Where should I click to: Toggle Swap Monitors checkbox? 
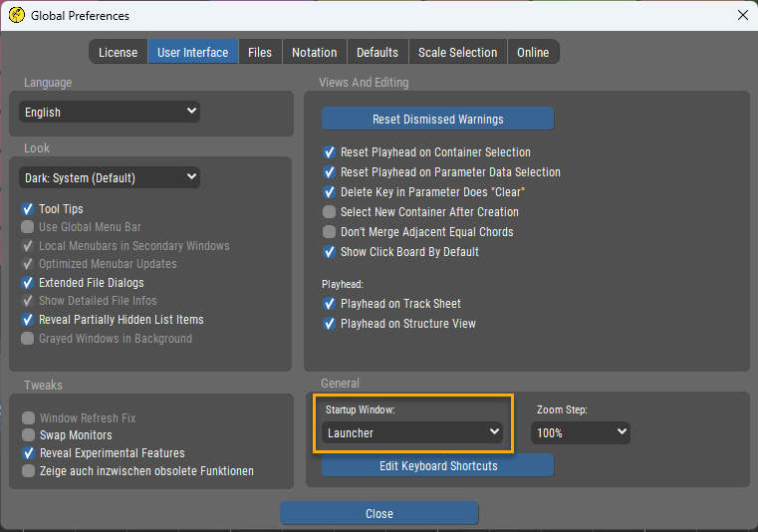pyautogui.click(x=29, y=435)
